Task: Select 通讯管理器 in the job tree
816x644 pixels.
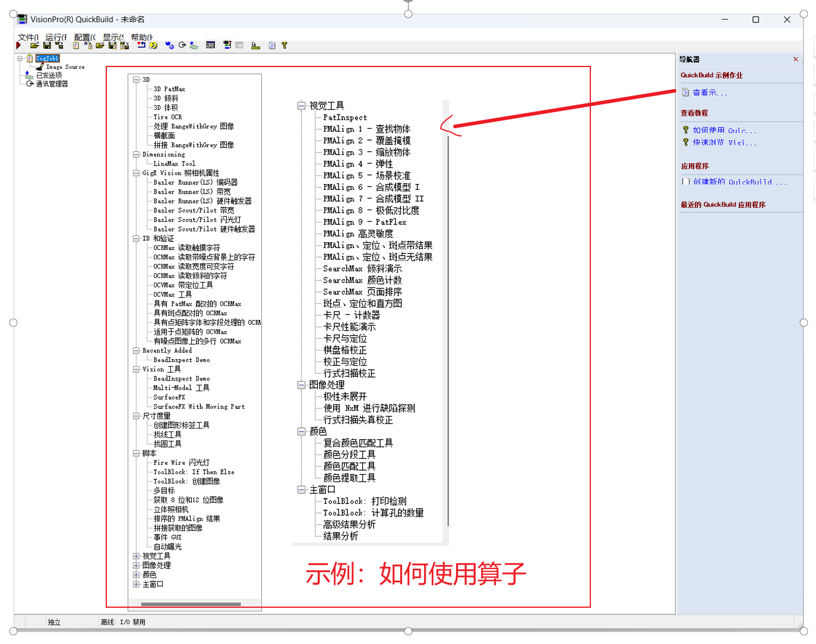Action: click(52, 84)
